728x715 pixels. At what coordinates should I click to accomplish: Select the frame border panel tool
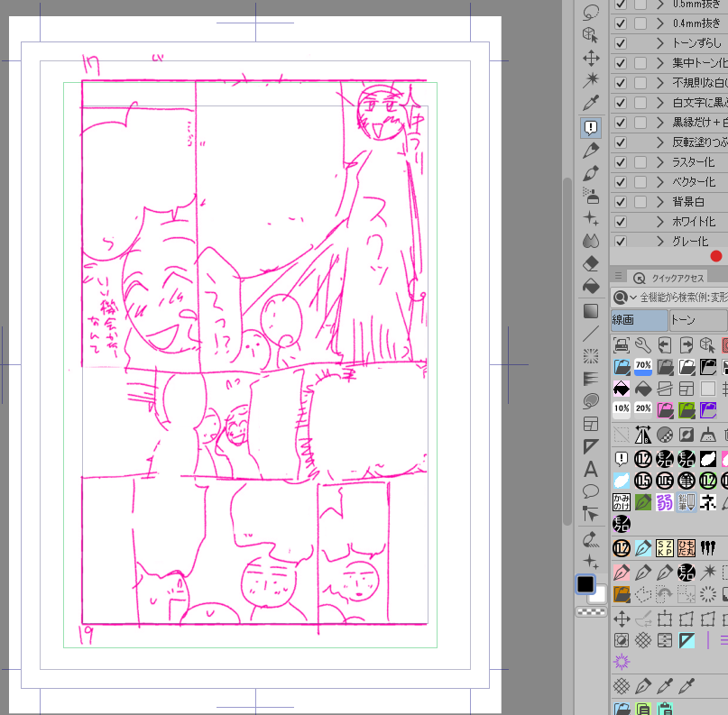591,424
